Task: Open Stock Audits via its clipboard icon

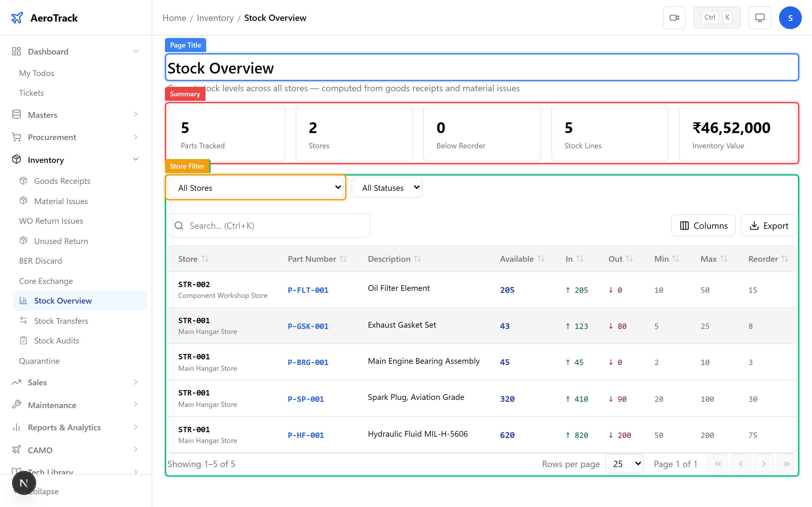Action: (x=23, y=340)
